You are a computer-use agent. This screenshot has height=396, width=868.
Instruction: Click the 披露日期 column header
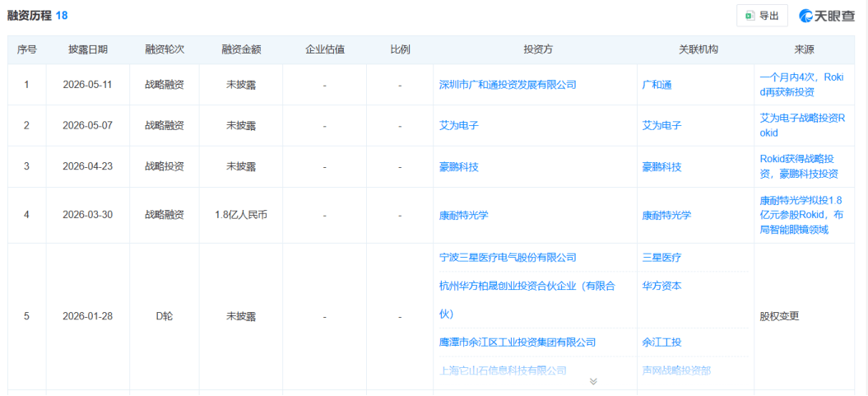point(88,50)
